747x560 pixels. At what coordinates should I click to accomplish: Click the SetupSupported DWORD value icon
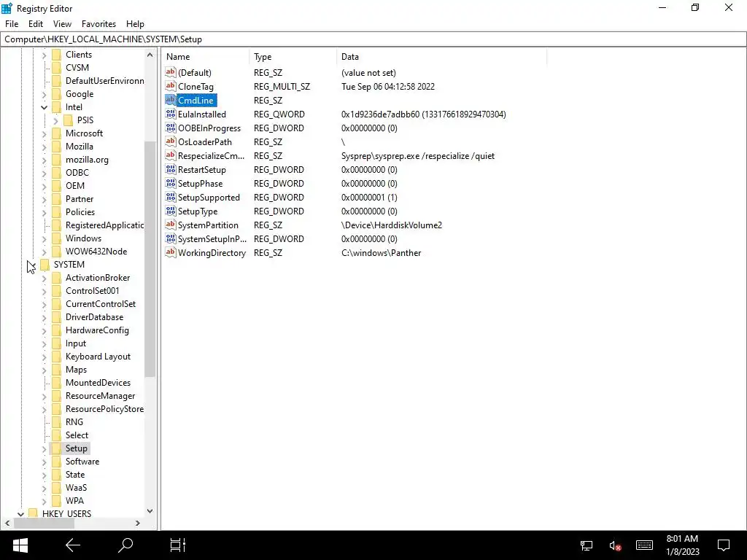point(171,197)
